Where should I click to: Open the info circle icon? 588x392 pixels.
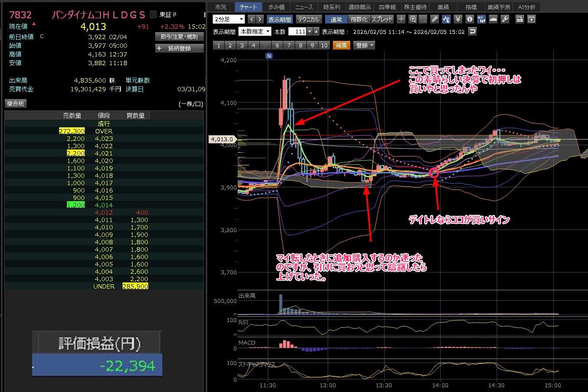click(x=469, y=19)
